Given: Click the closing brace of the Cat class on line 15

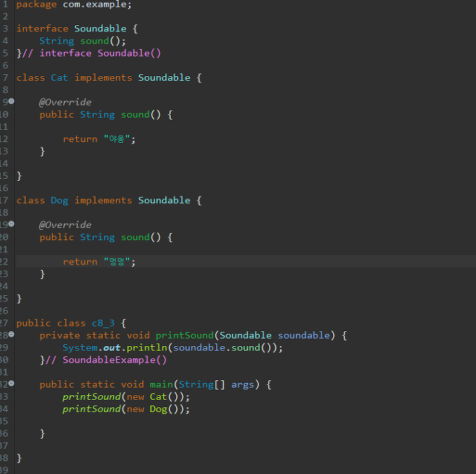Looking at the screenshot, I should (x=19, y=176).
